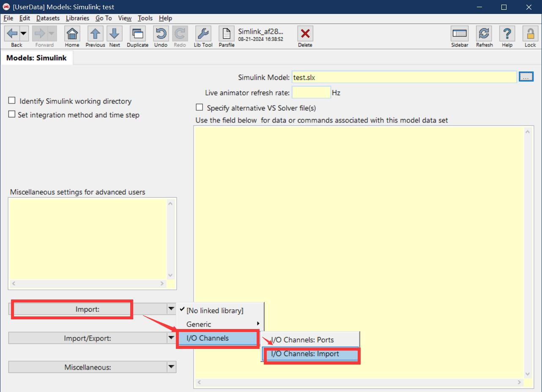The width and height of the screenshot is (542, 392).
Task: Open the File menu
Action: (8, 18)
